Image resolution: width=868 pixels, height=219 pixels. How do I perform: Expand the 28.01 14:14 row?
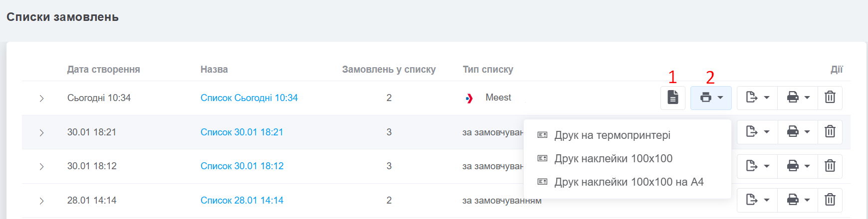pyautogui.click(x=41, y=201)
